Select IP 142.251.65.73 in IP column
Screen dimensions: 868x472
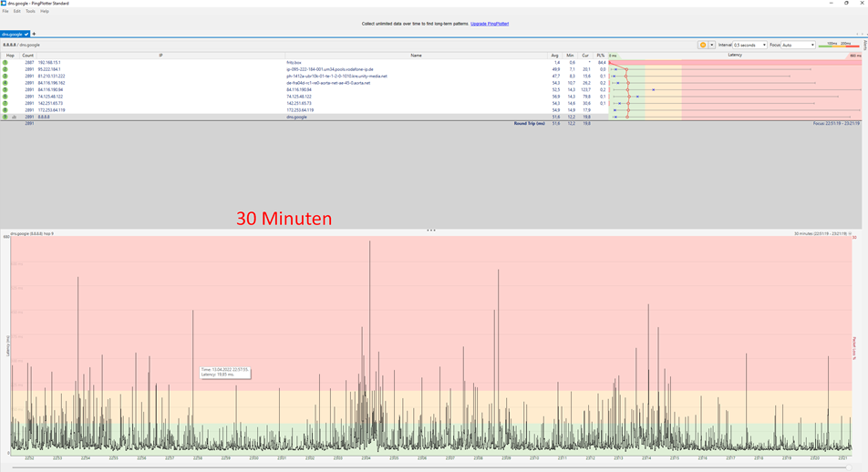pyautogui.click(x=50, y=103)
